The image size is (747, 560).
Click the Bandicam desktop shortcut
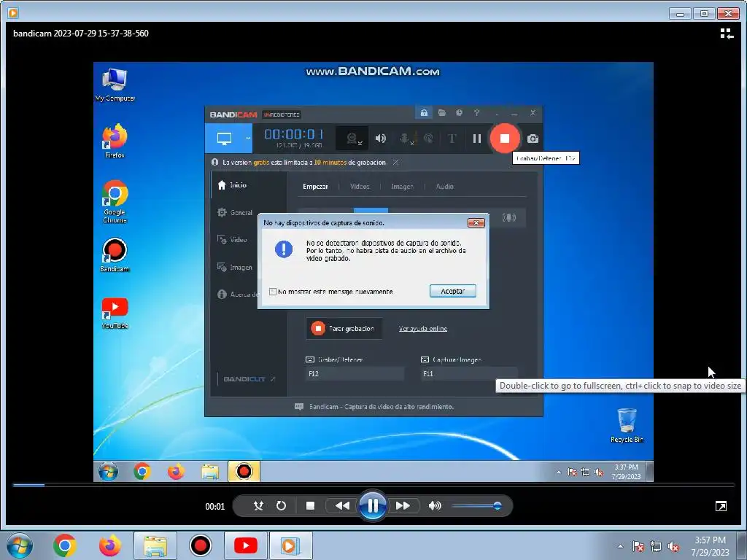point(115,255)
